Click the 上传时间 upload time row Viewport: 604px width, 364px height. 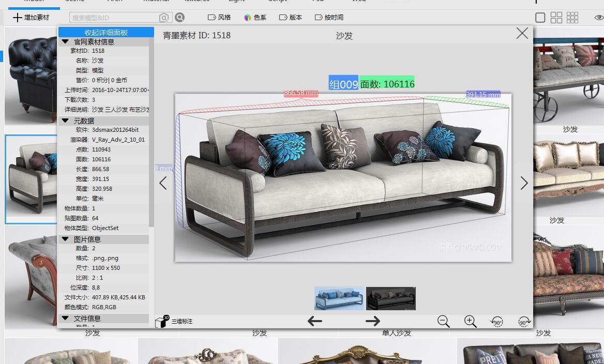pyautogui.click(x=103, y=90)
